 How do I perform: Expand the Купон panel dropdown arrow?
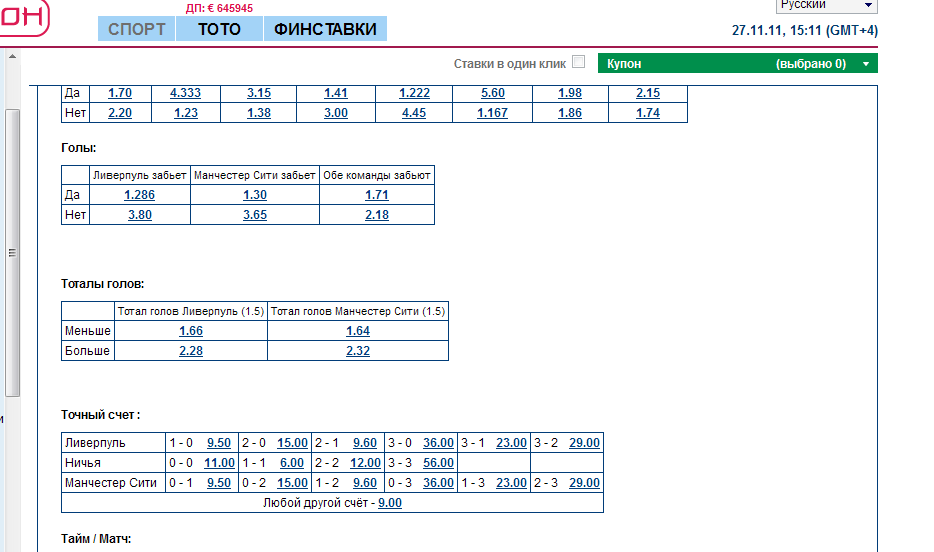[x=866, y=64]
